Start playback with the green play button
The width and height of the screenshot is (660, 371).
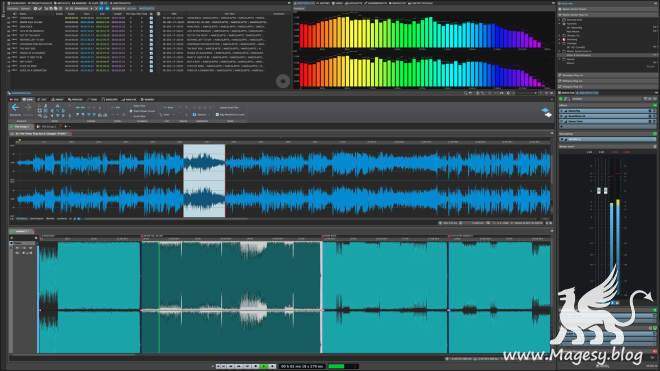coord(264,366)
